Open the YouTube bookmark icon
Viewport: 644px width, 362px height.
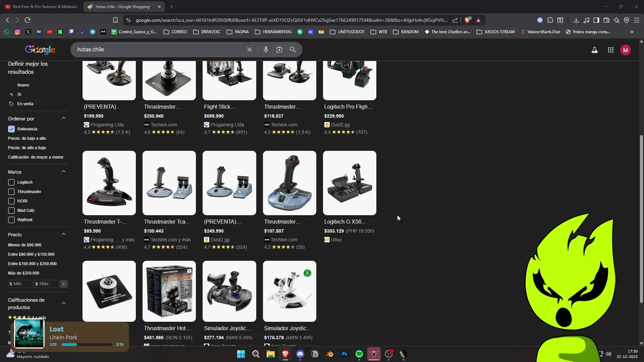pos(49,32)
